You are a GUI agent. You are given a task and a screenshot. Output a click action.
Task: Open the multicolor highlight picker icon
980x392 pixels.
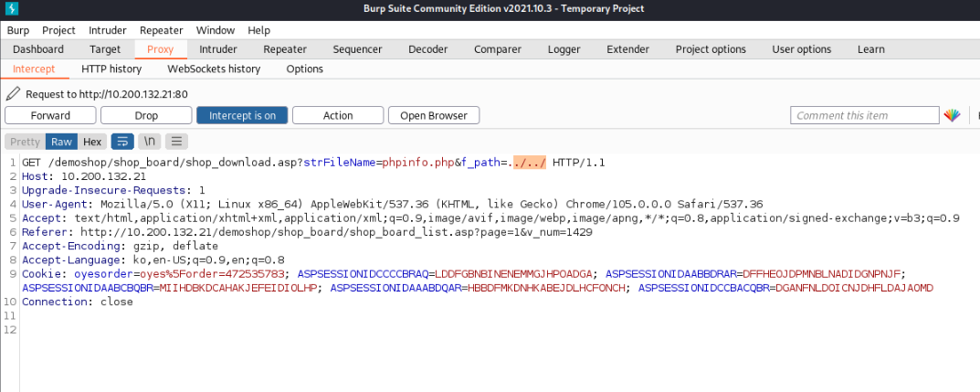click(952, 116)
